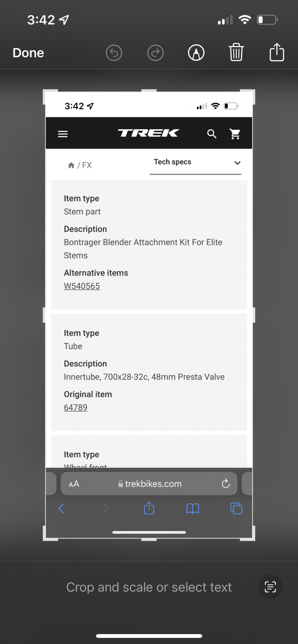The image size is (298, 644).
Task: Tap the Safari back arrow
Action: tap(61, 509)
